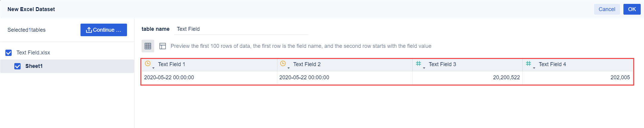Open the small type dropdown arrow of Text Field 3
644x128 pixels.
tap(424, 68)
